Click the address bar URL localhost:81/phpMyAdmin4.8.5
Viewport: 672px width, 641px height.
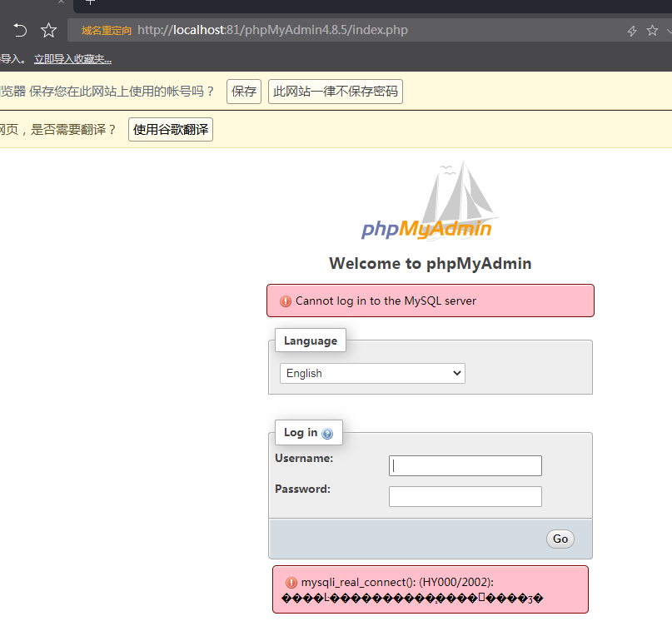pyautogui.click(x=272, y=30)
